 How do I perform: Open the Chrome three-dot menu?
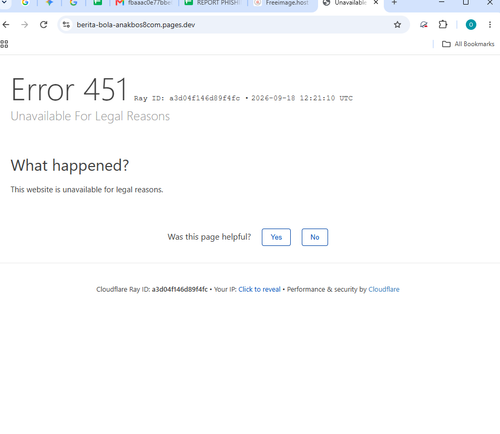point(490,25)
